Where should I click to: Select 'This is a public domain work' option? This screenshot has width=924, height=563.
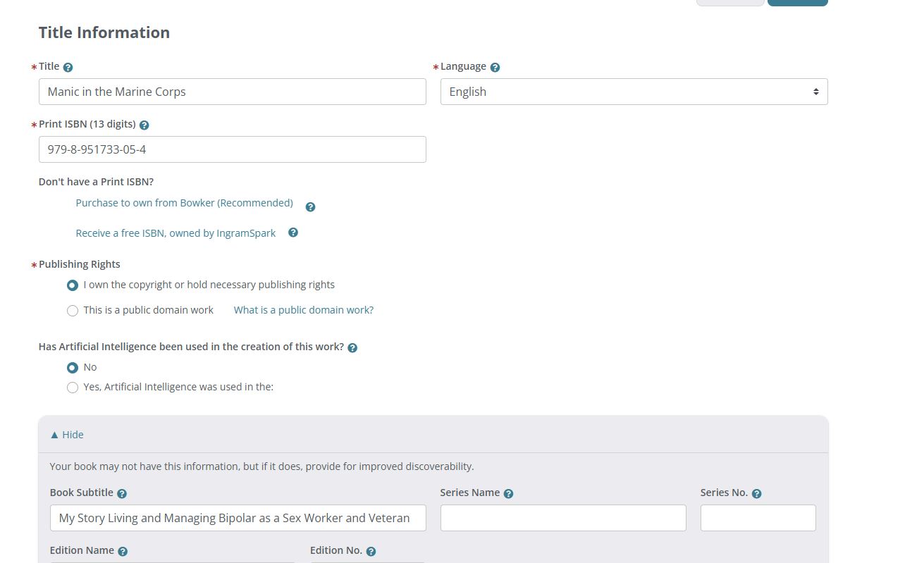point(73,311)
